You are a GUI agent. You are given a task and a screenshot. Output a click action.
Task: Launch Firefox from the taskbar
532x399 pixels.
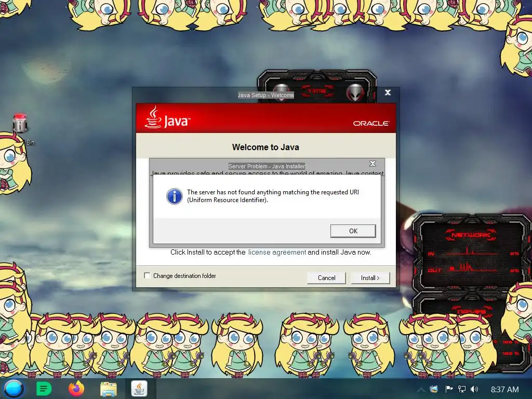76,389
